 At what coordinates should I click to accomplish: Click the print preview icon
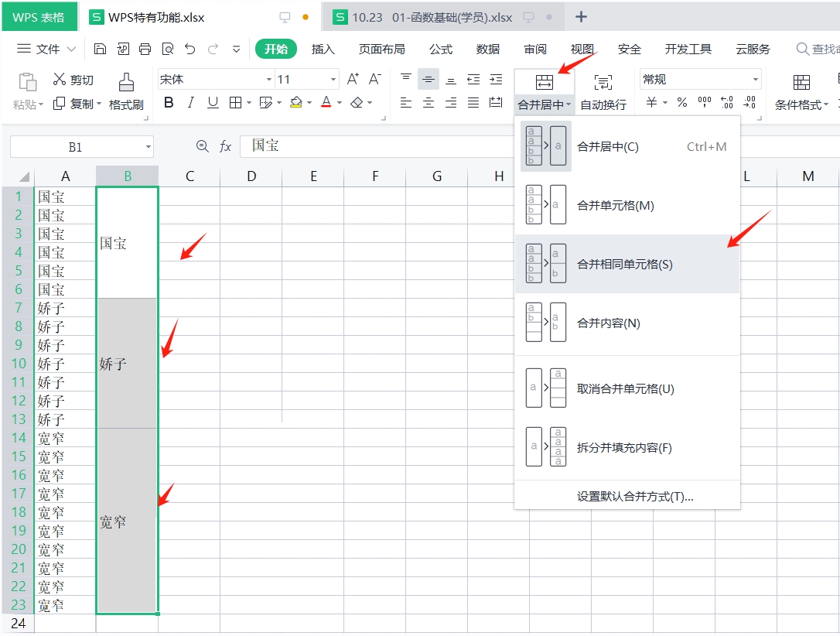click(167, 48)
